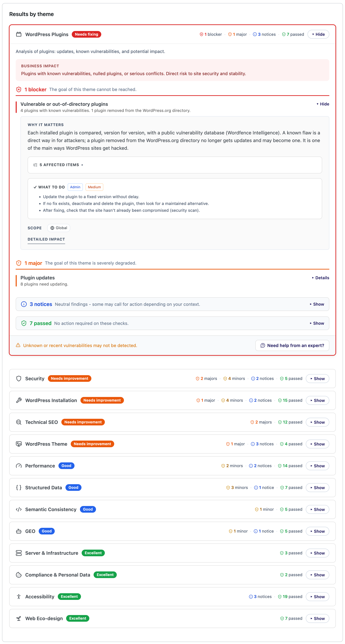Image resolution: width=345 pixels, height=644 pixels.
Task: Show the Web Eco-design results
Action: point(318,618)
